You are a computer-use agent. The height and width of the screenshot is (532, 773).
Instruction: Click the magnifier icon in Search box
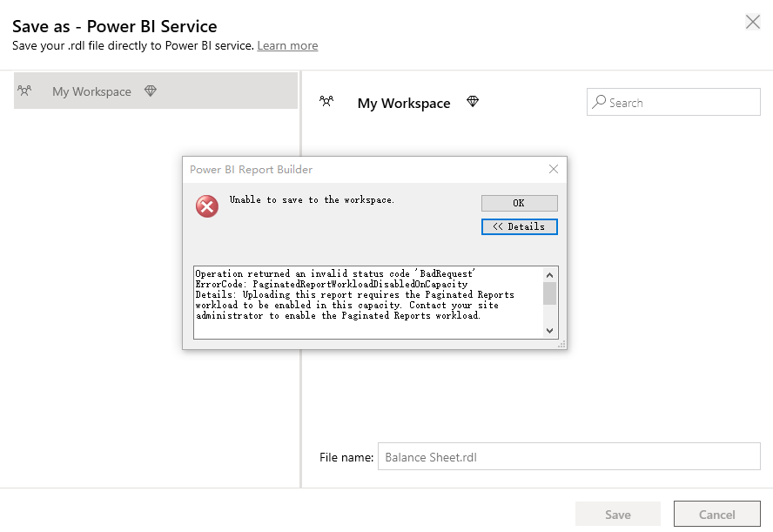click(x=599, y=102)
